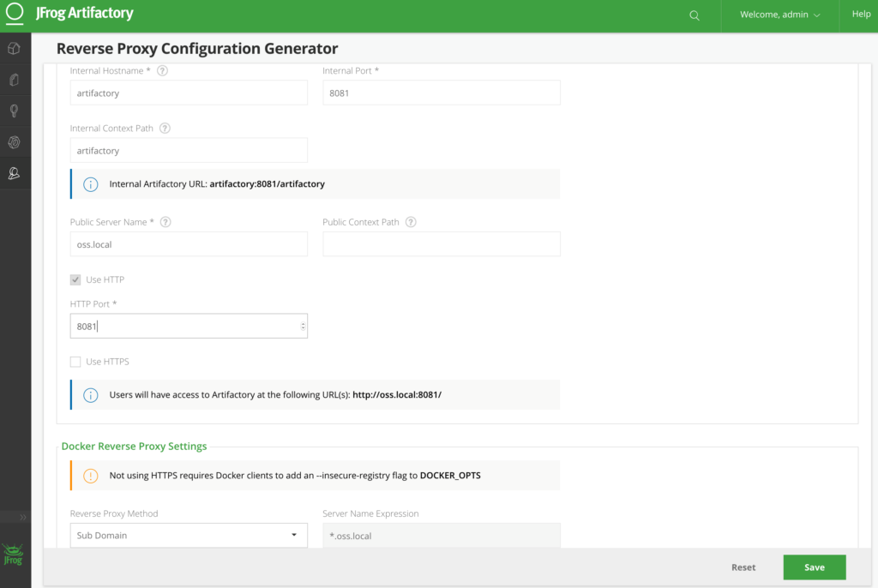Open the Home cube icon in sidebar
This screenshot has width=878, height=588.
coord(15,49)
